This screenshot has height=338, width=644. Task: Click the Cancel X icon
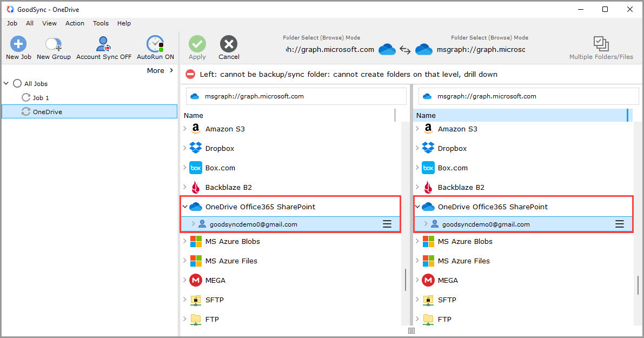click(x=229, y=44)
